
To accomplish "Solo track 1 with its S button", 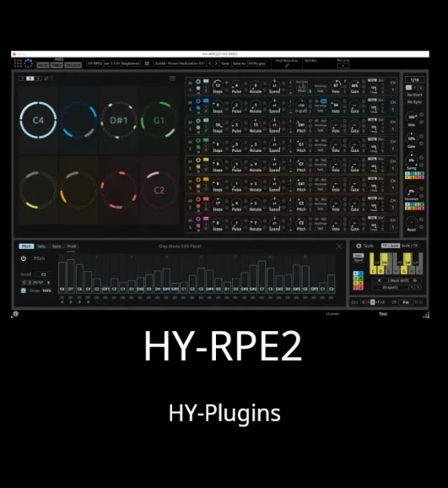I will pyautogui.click(x=190, y=90).
